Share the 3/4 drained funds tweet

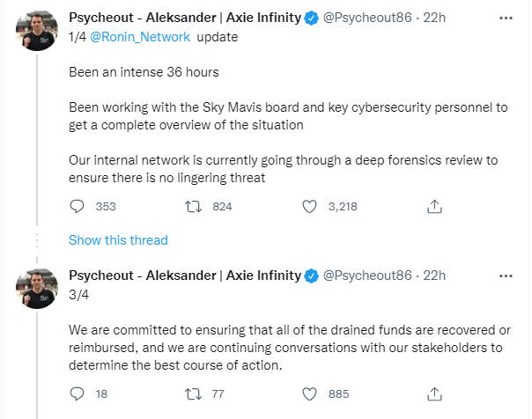(434, 394)
